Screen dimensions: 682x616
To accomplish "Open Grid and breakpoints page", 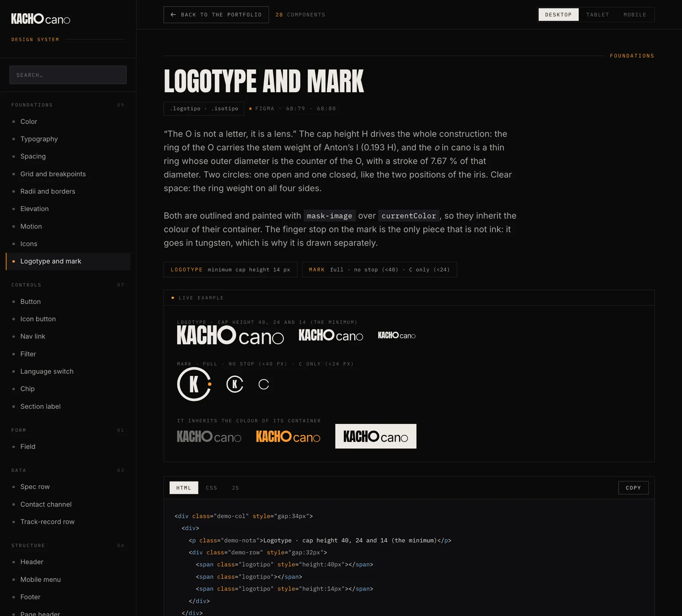I will pyautogui.click(x=68, y=174).
